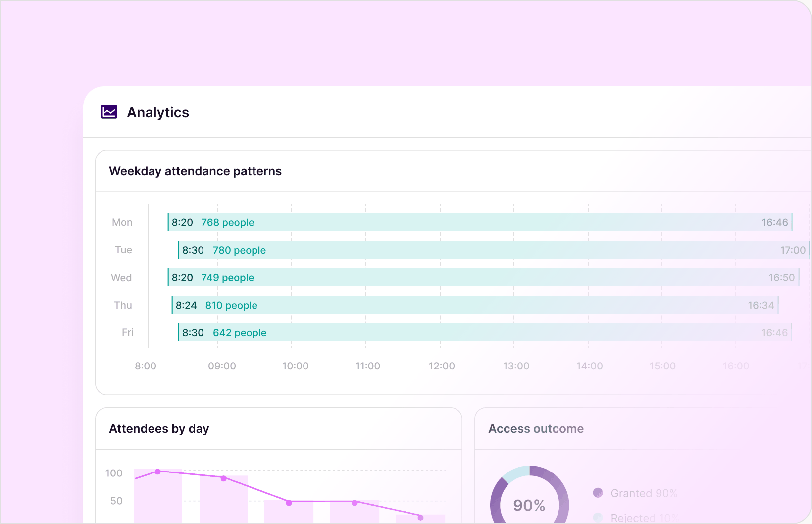Click the 16:34 end time on Thursday

[x=761, y=305]
